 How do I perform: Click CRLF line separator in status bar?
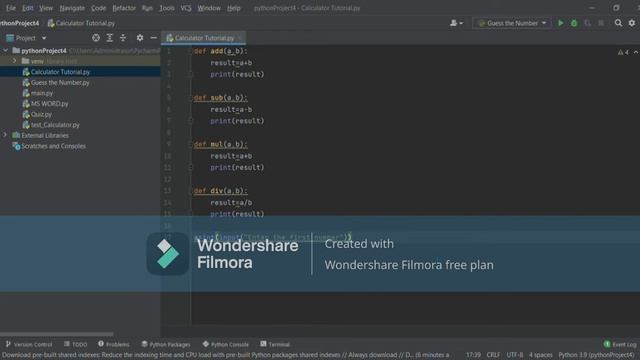click(493, 355)
